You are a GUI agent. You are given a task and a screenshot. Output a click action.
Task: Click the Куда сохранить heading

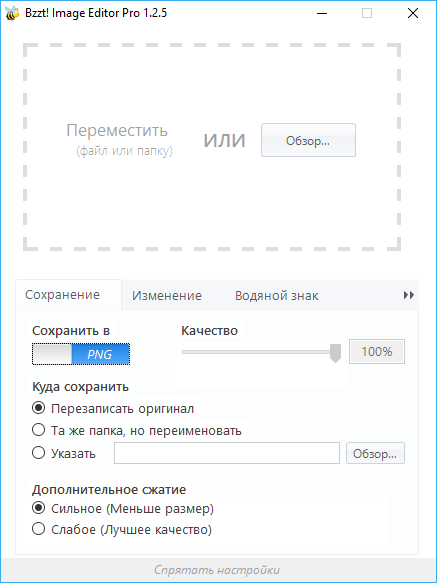(80, 387)
